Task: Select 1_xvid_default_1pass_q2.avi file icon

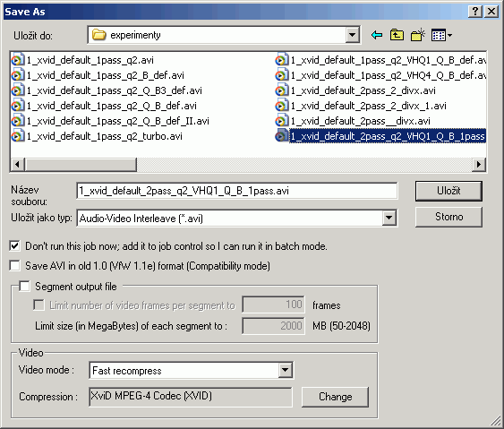Action: [x=18, y=60]
